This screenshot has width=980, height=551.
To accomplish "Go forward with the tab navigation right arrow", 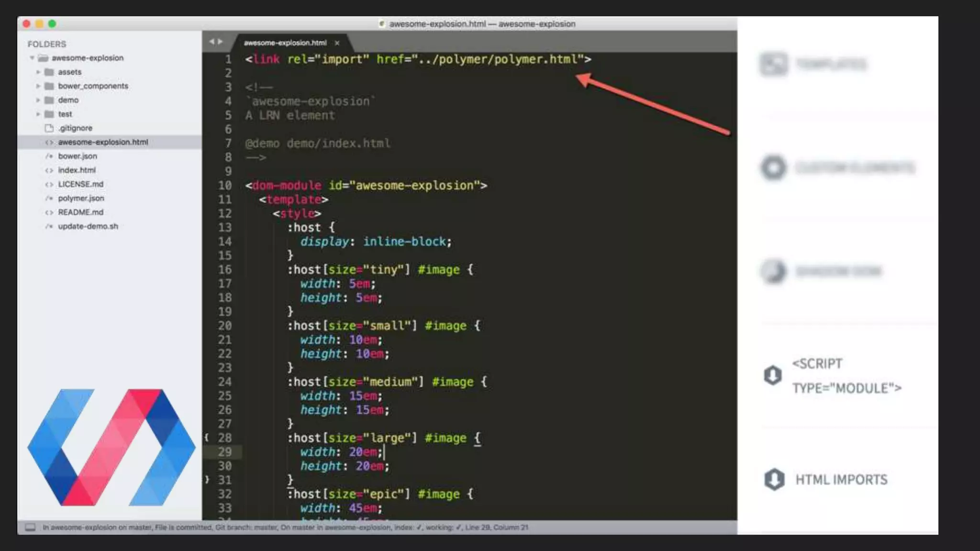I will pos(221,42).
